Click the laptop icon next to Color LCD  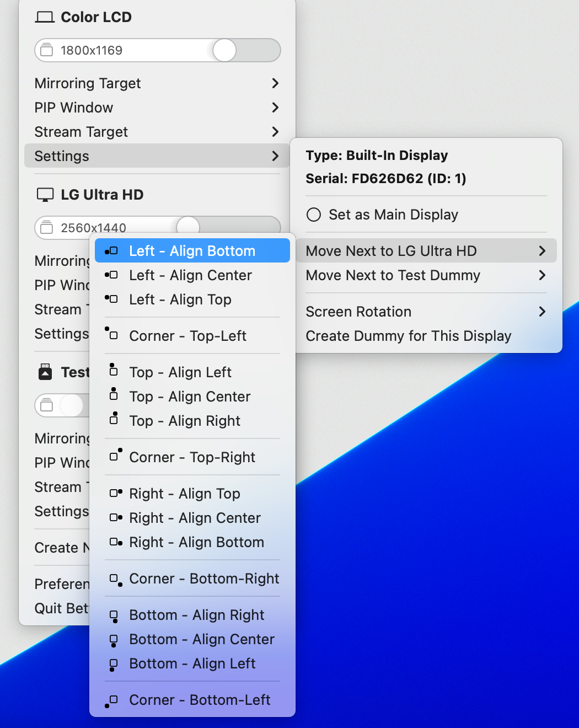pyautogui.click(x=45, y=17)
